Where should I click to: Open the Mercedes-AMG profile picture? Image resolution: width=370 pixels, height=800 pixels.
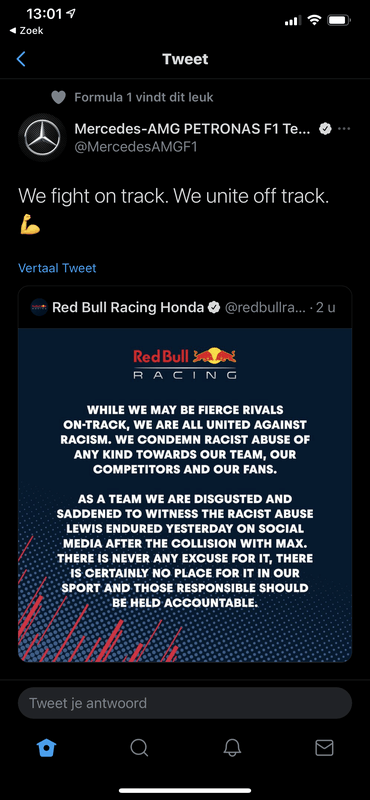[x=42, y=137]
